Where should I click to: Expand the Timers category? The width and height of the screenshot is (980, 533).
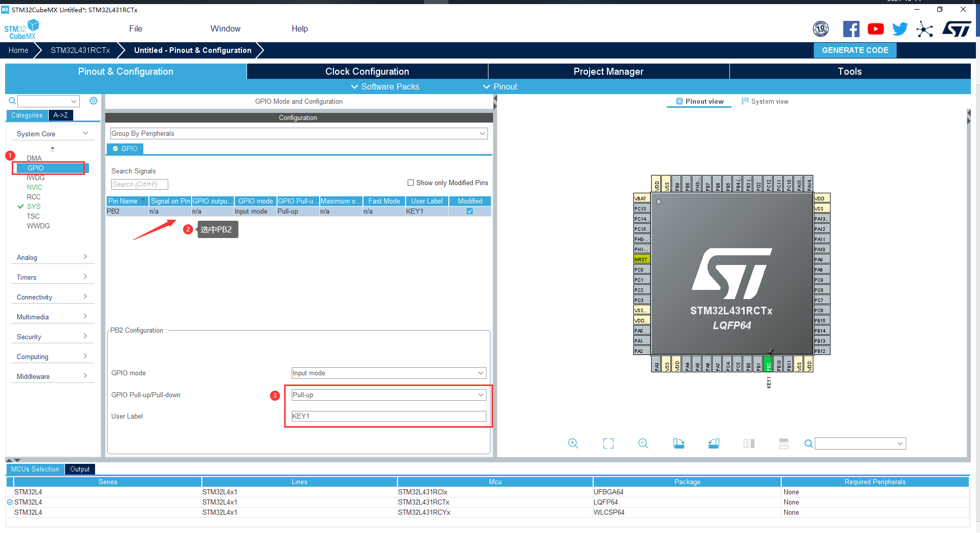(x=52, y=277)
